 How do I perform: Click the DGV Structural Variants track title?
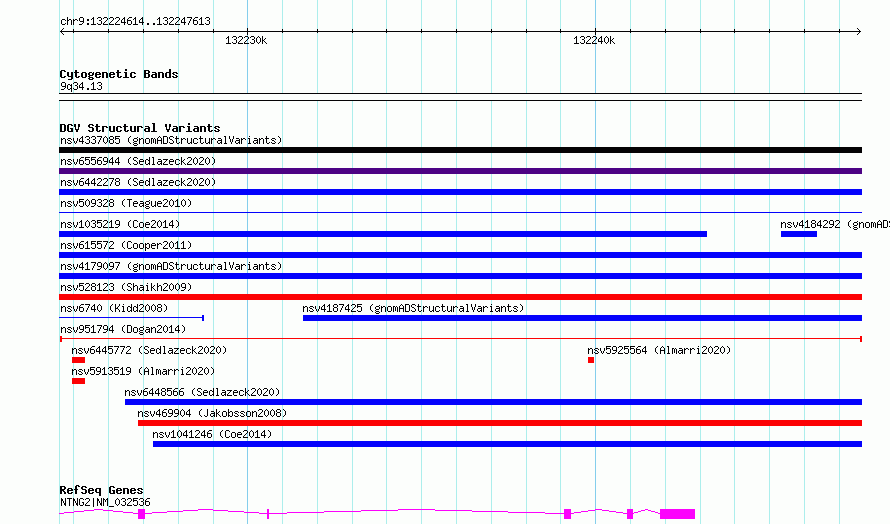click(x=140, y=128)
